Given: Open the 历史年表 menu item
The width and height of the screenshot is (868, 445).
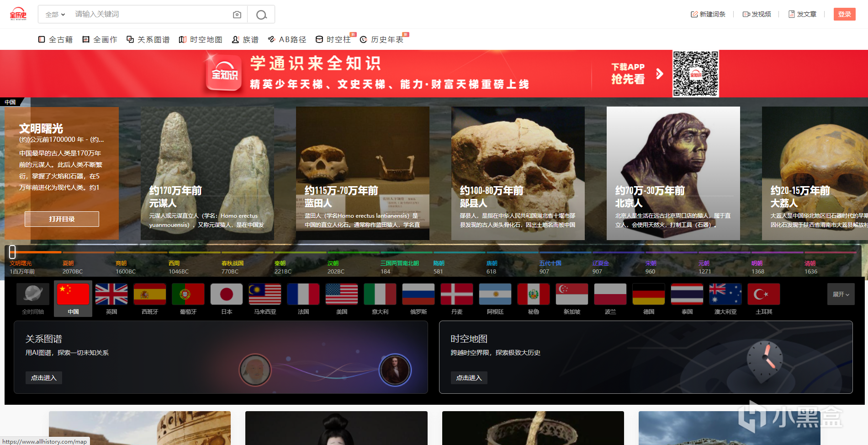Looking at the screenshot, I should point(381,40).
